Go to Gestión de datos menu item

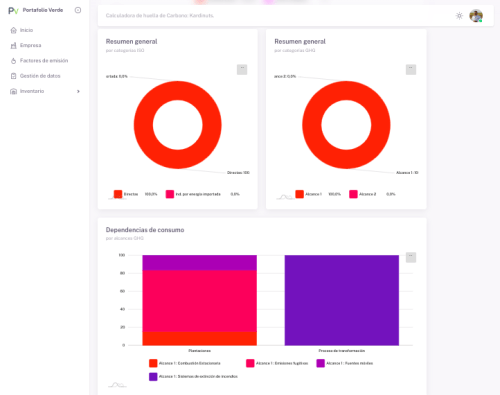[40, 76]
